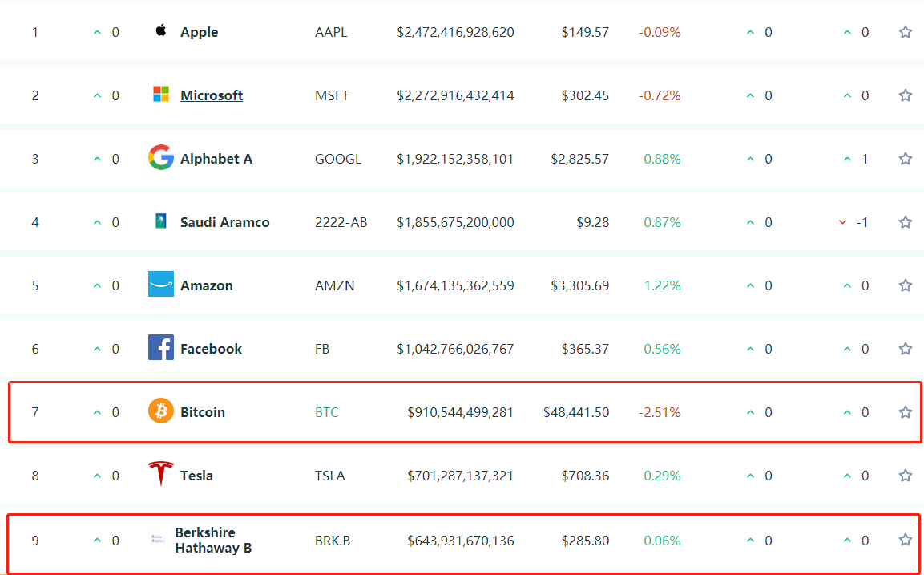The height and width of the screenshot is (575, 924).
Task: Add Tesla to favorites with star
Action: pos(906,476)
